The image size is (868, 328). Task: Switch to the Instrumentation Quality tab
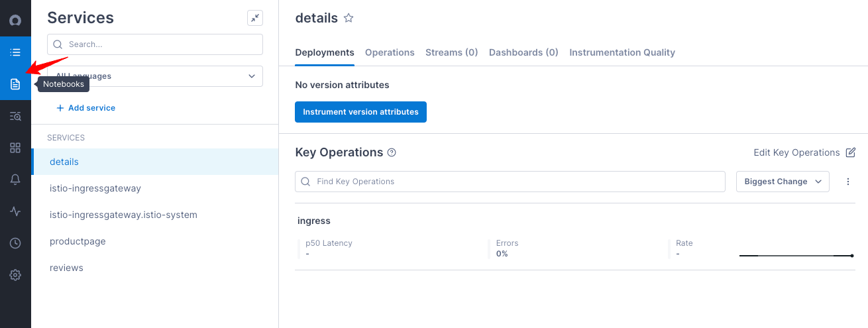coord(622,52)
